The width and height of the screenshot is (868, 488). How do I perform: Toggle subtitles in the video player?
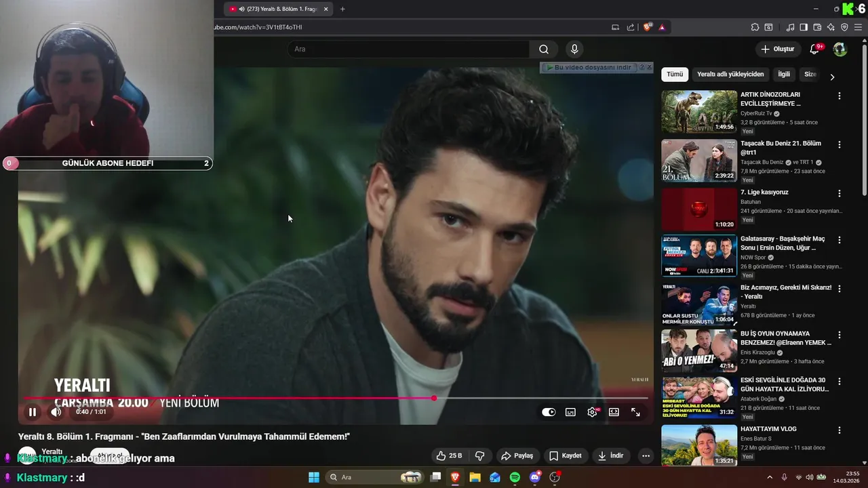(x=571, y=412)
